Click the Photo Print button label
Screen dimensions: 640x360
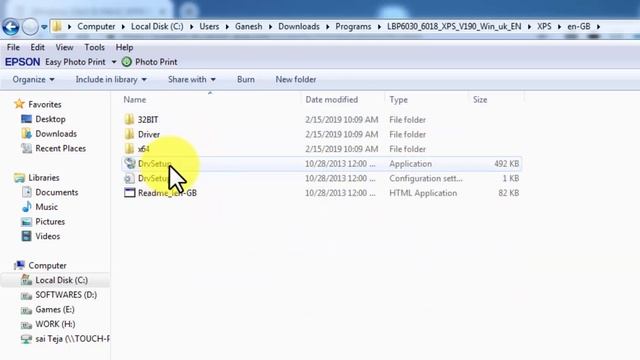(156, 62)
